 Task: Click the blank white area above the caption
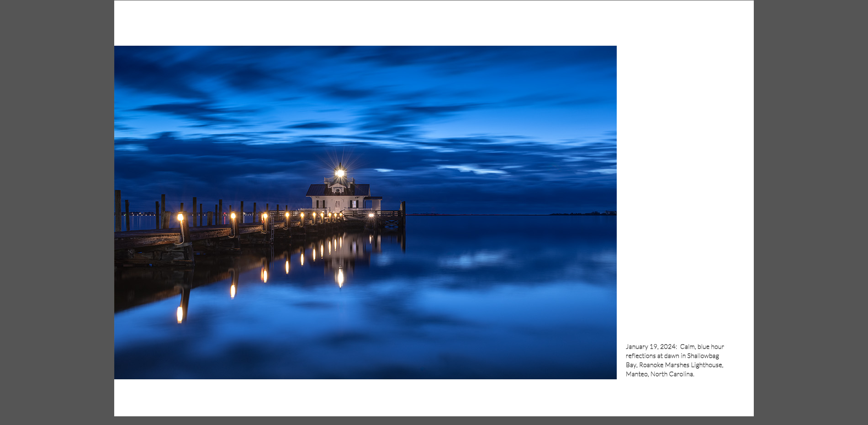(685, 183)
